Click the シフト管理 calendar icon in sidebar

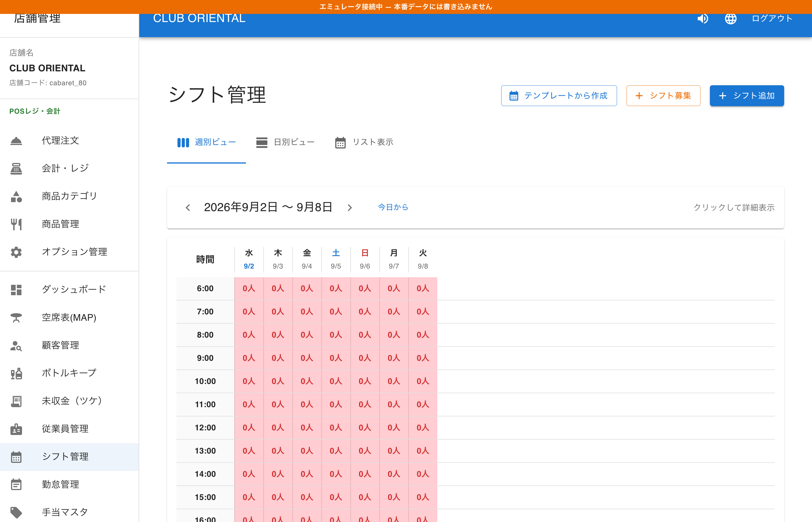16,456
